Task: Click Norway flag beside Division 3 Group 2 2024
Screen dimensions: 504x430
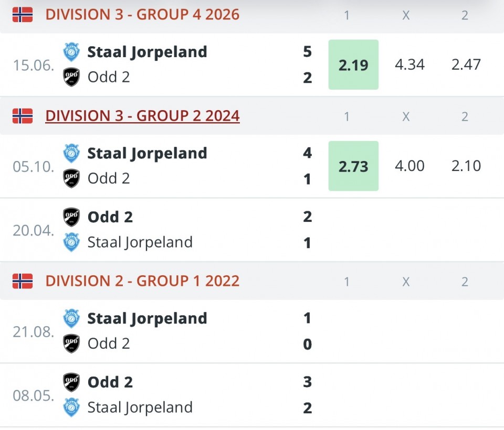Action: point(23,116)
